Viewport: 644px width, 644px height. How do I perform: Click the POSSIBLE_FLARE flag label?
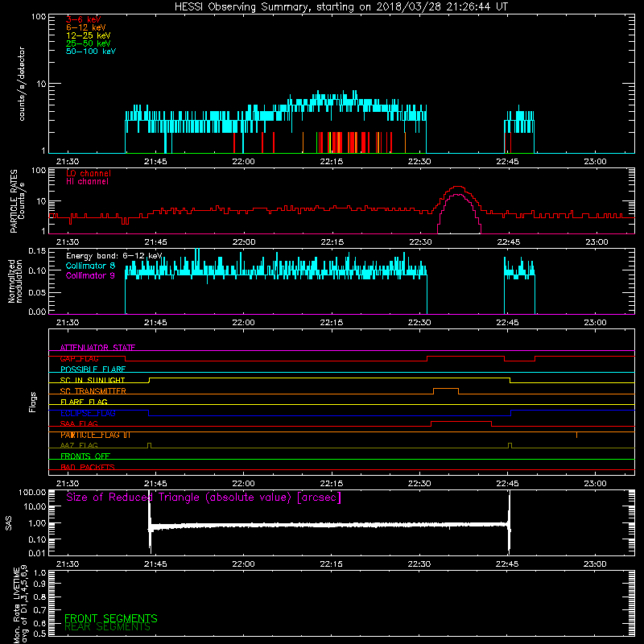point(93,369)
